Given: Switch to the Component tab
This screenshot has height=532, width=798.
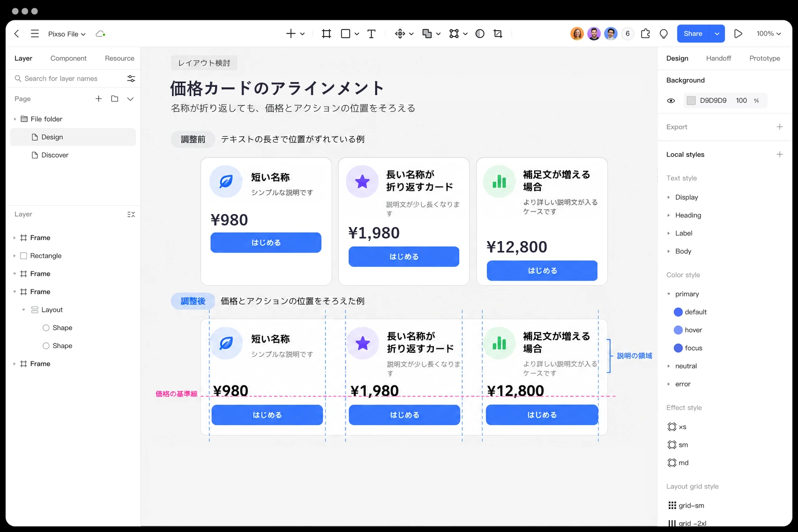Looking at the screenshot, I should (x=69, y=58).
